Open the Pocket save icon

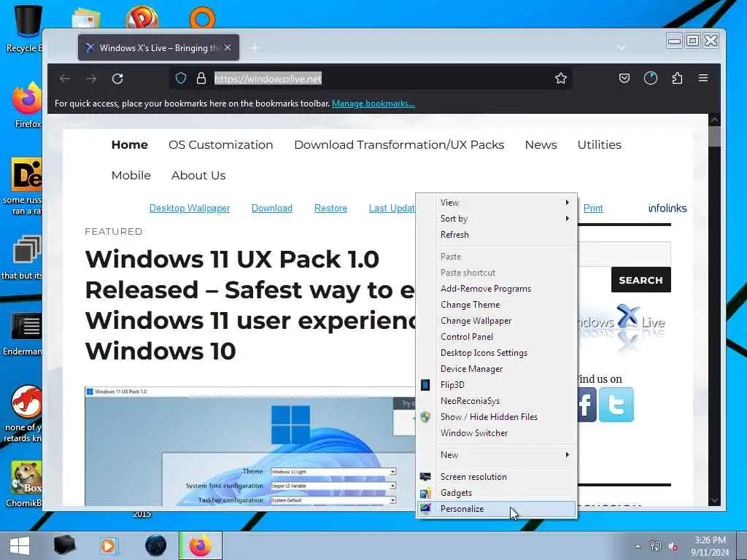(624, 78)
